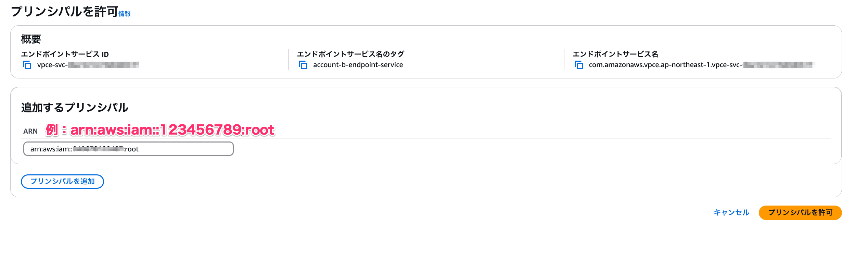
Task: Click the キャンセル link
Action: (x=731, y=212)
